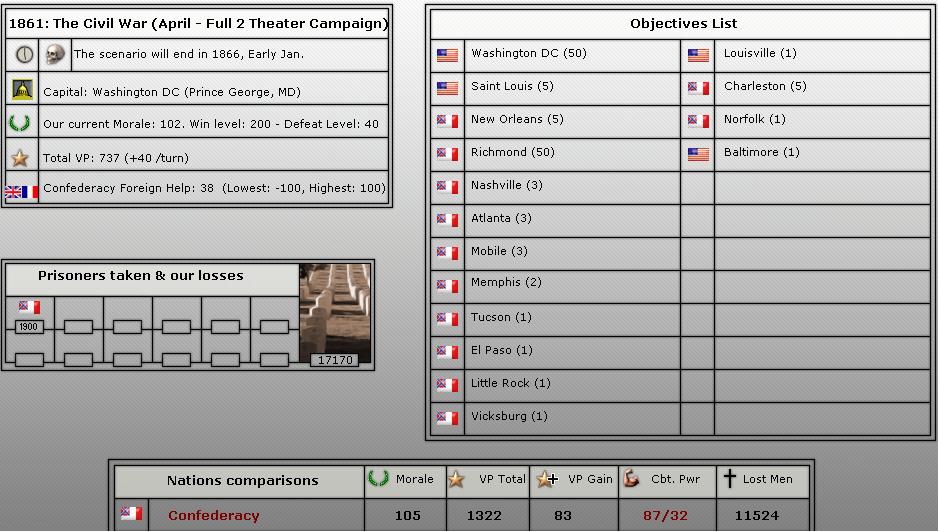Open the cemetery losses image showing 17170
The width and height of the screenshot is (939, 532).
335,313
